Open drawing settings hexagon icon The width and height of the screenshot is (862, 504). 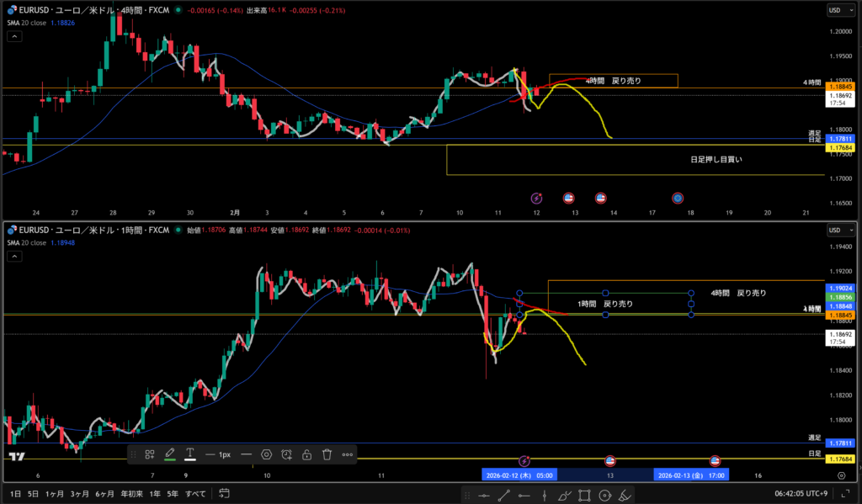coord(267,454)
